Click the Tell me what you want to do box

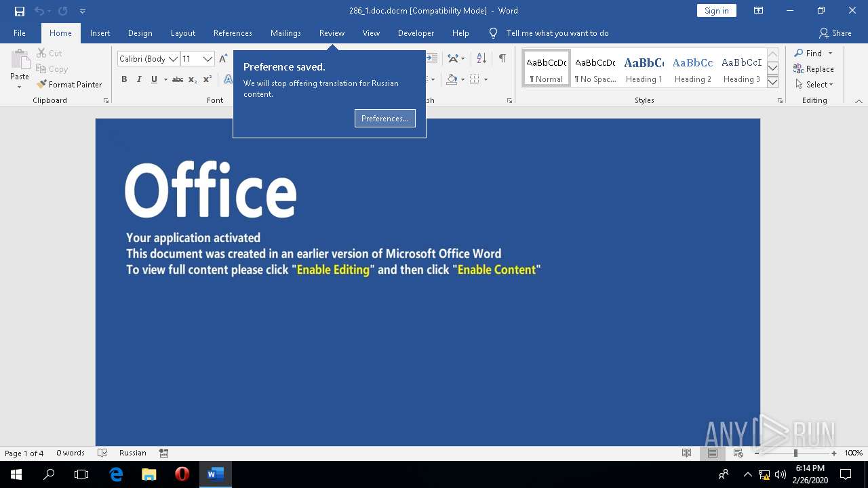[557, 33]
